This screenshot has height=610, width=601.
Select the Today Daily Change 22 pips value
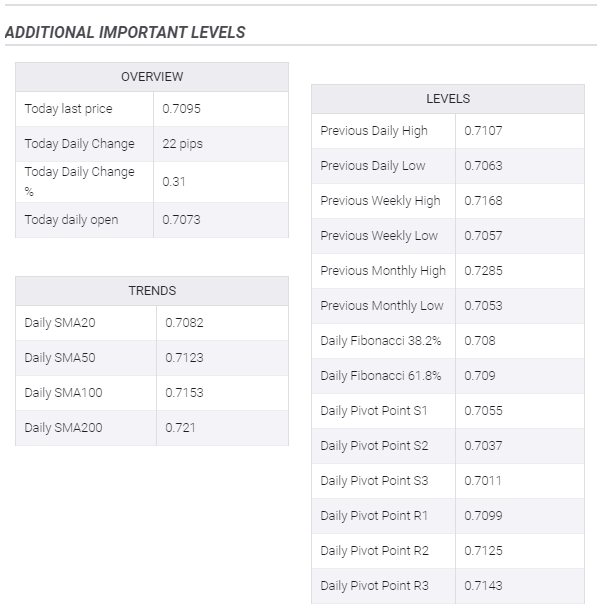click(x=182, y=144)
